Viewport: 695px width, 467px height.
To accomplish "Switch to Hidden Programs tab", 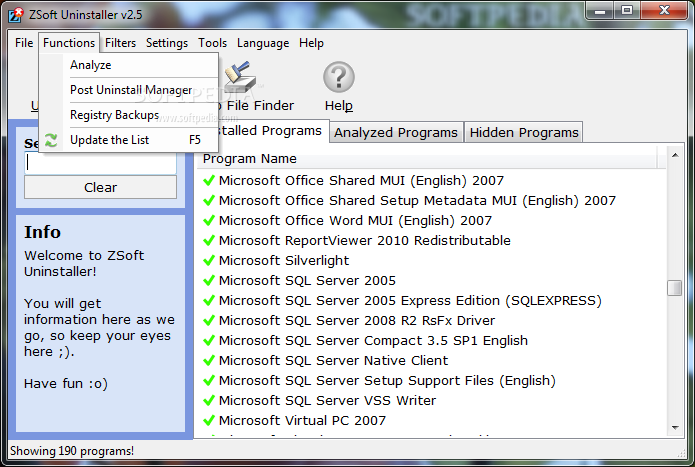I will (x=524, y=132).
